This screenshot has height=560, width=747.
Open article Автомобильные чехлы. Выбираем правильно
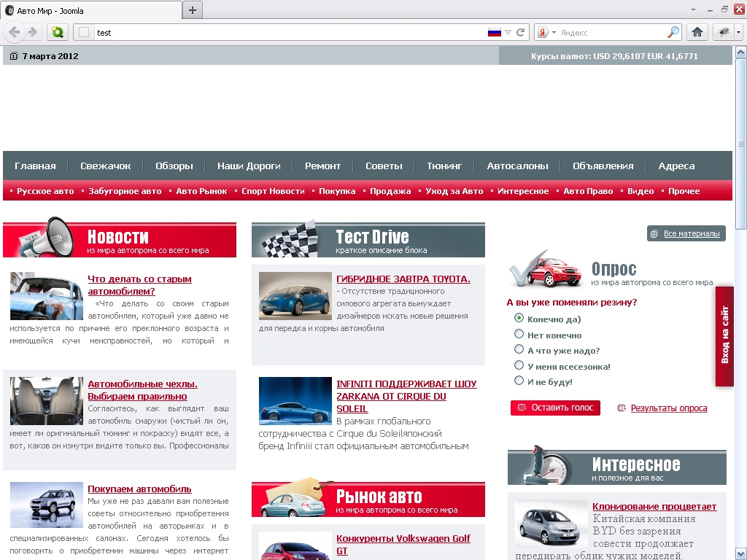(x=142, y=390)
